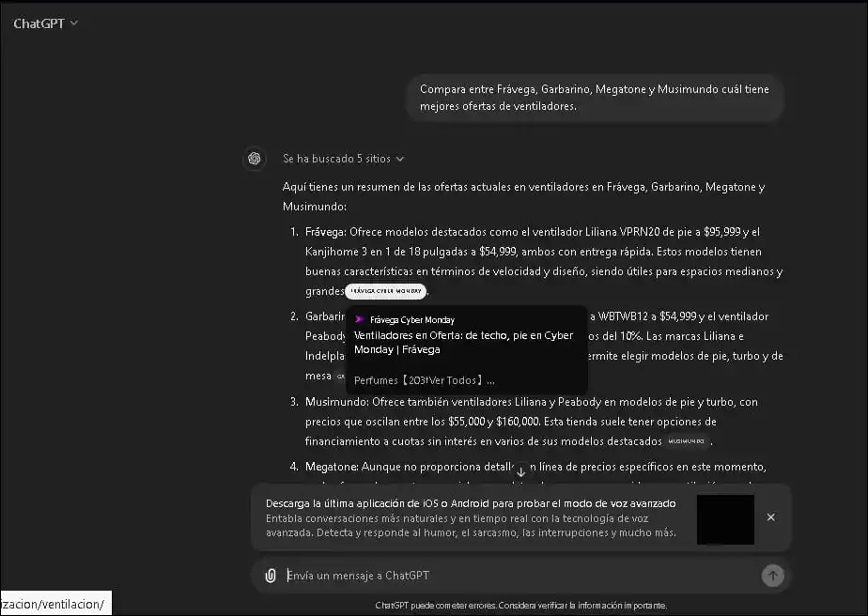The image size is (868, 616).
Task: Open the "Ventiladores en Oferta" preview link
Action: click(463, 342)
